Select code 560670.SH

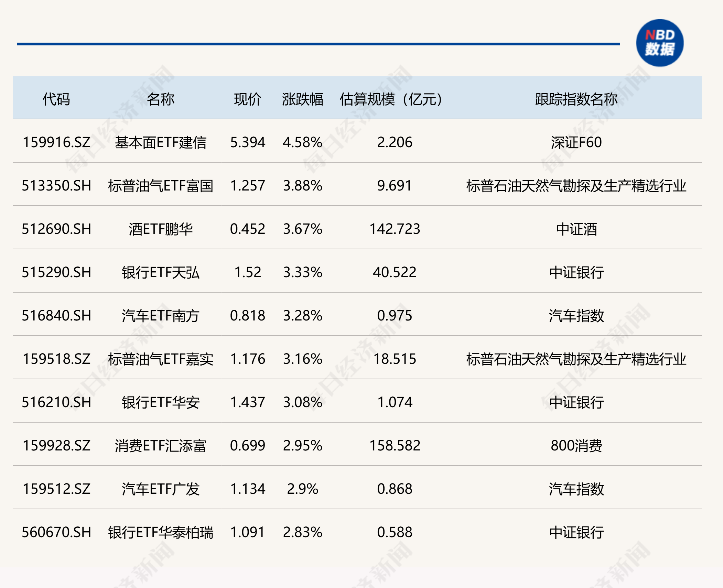click(56, 532)
